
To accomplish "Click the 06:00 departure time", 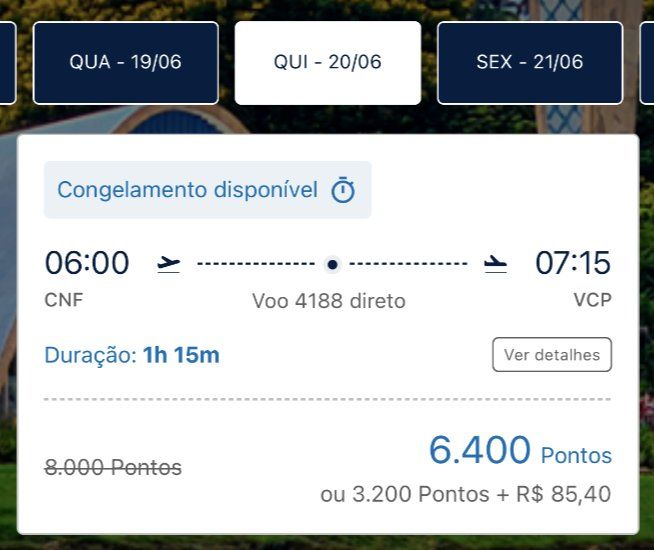I will pos(87,263).
